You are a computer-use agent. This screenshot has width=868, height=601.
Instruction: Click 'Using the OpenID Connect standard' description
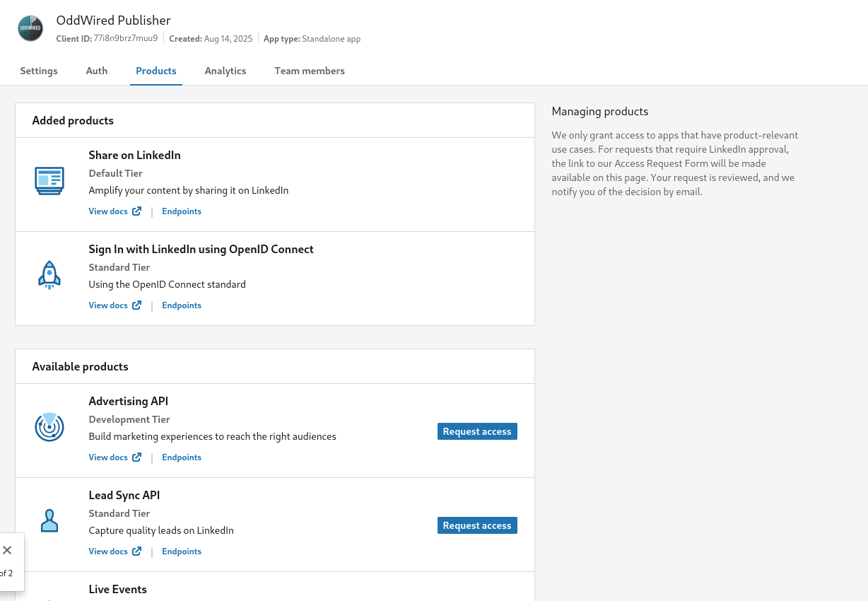[x=167, y=285]
